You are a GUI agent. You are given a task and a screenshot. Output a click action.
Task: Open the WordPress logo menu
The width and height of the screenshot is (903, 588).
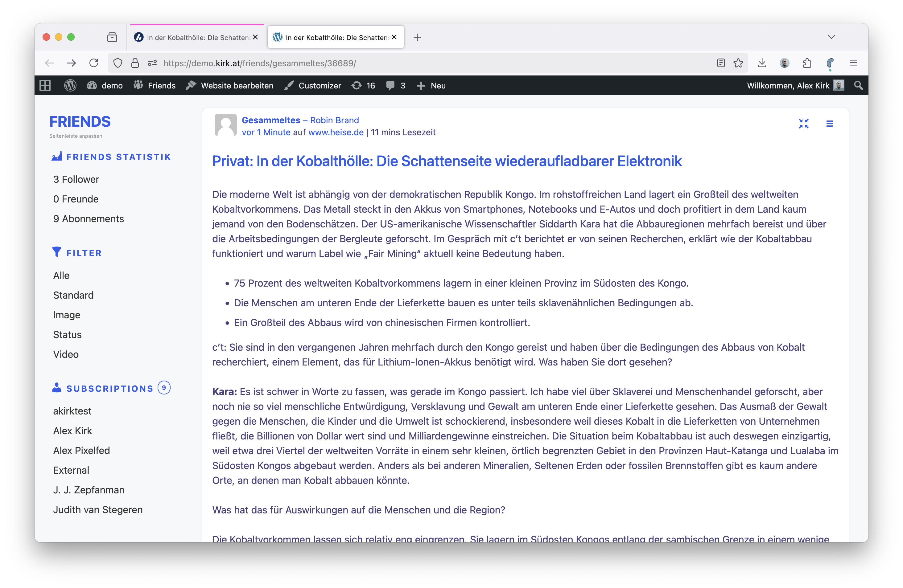[x=70, y=85]
